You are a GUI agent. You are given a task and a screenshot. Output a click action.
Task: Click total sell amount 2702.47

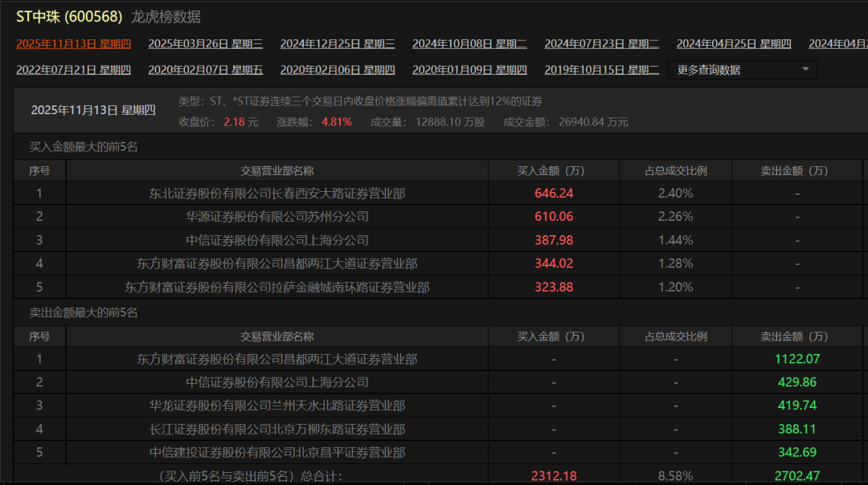pyautogui.click(x=797, y=476)
